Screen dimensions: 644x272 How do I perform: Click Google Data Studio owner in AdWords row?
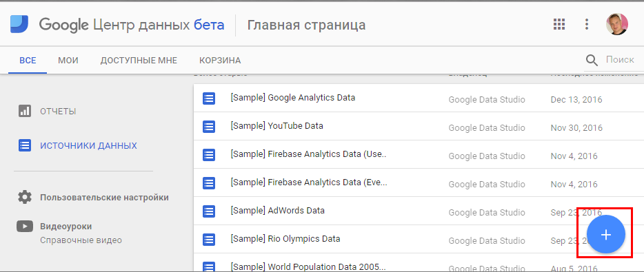point(487,213)
